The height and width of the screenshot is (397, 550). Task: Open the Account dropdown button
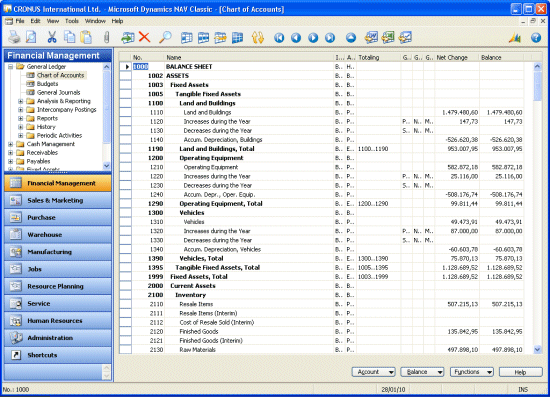coord(374,372)
